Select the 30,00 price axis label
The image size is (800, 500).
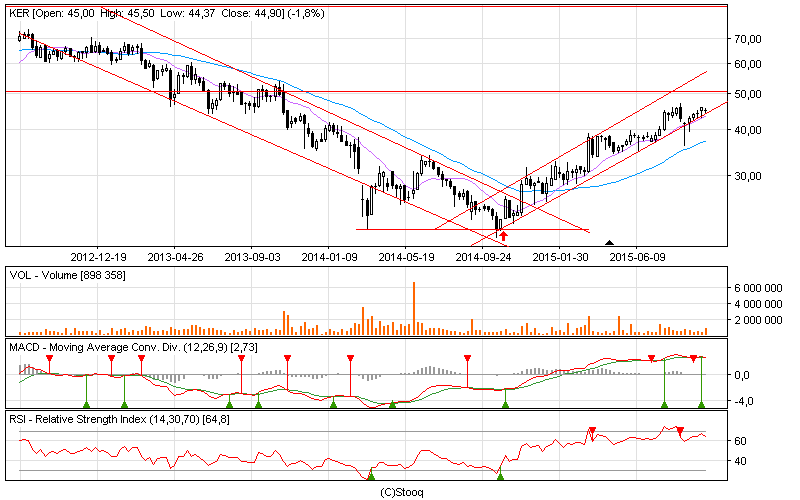point(747,176)
